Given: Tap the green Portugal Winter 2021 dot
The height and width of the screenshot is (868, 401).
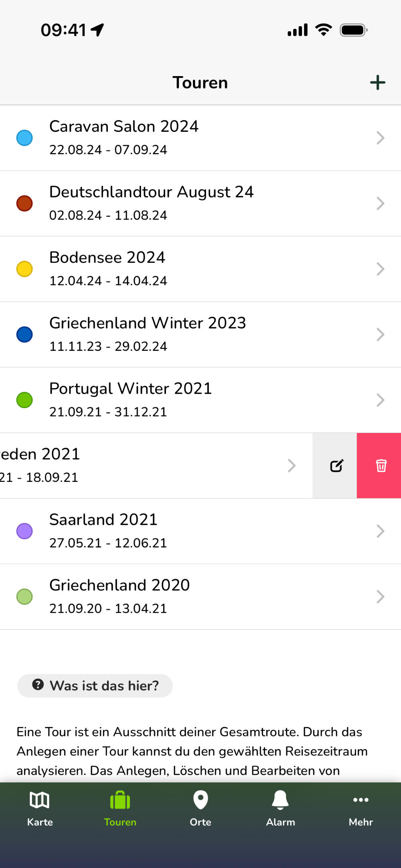Looking at the screenshot, I should pyautogui.click(x=24, y=400).
